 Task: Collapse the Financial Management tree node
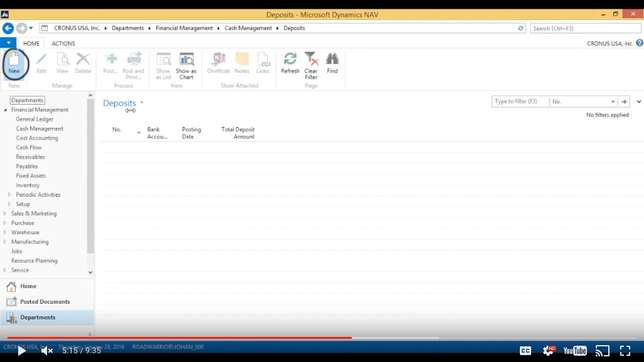click(x=6, y=110)
